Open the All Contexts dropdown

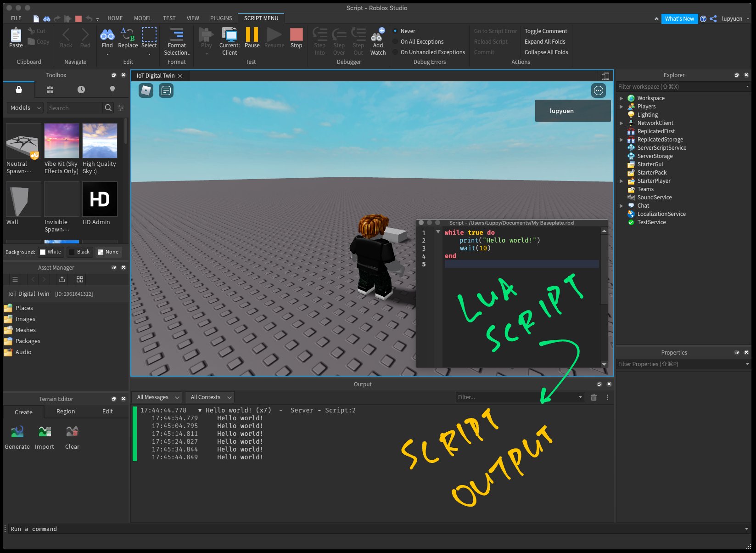point(210,397)
